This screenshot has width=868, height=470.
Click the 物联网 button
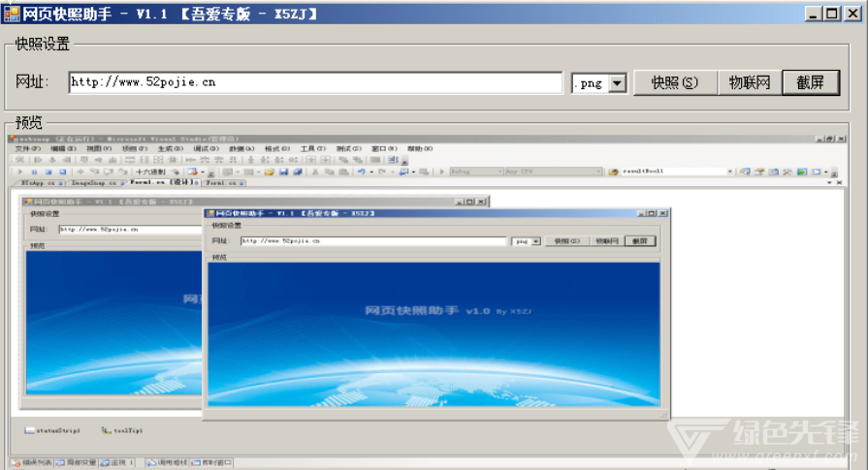(750, 82)
